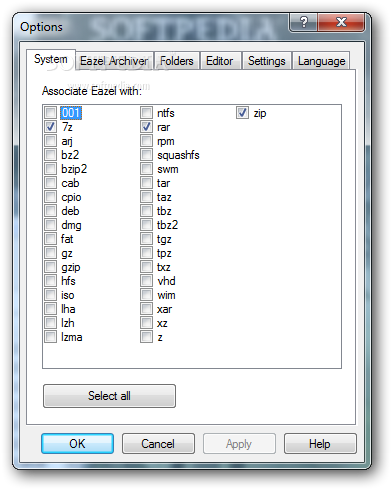Enable the gz checkbox
This screenshot has width=392, height=490.
click(51, 253)
